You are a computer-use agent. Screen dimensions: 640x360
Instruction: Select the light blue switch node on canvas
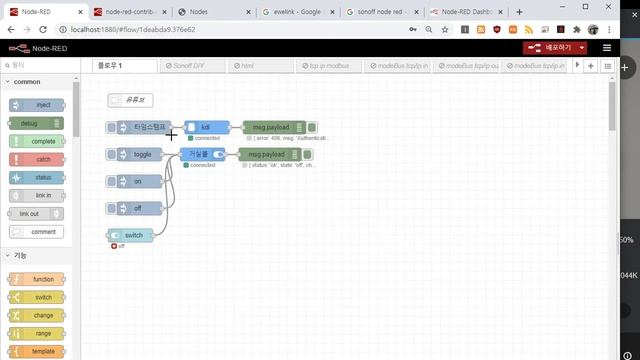131,235
